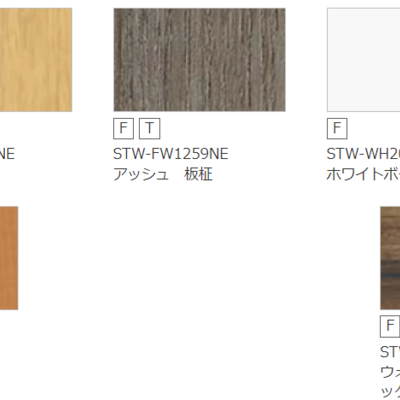
Task: Click the STW-WH product code text
Action: (x=363, y=154)
